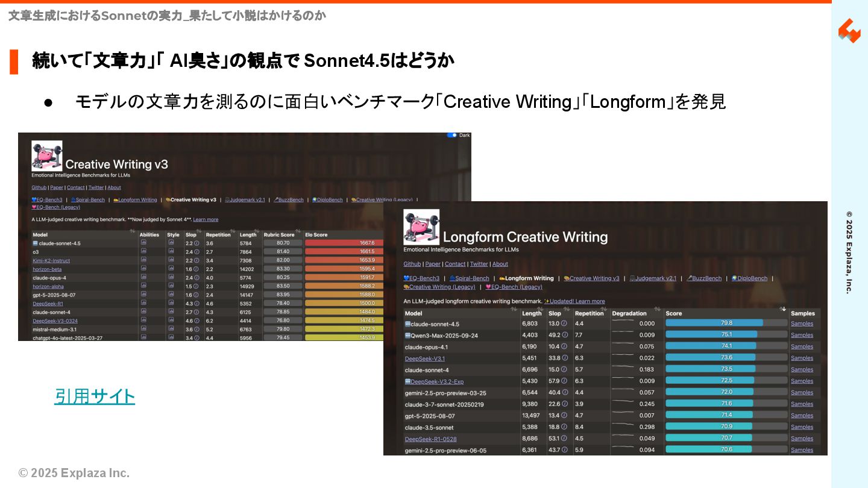Image resolution: width=868 pixels, height=488 pixels.
Task: Open Github link on Creative Writing v3 page
Action: (39, 187)
